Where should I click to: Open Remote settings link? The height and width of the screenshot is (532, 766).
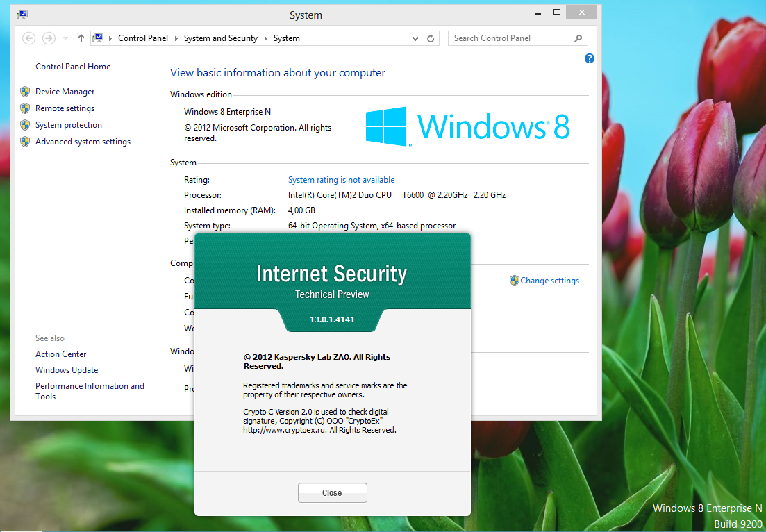(65, 108)
